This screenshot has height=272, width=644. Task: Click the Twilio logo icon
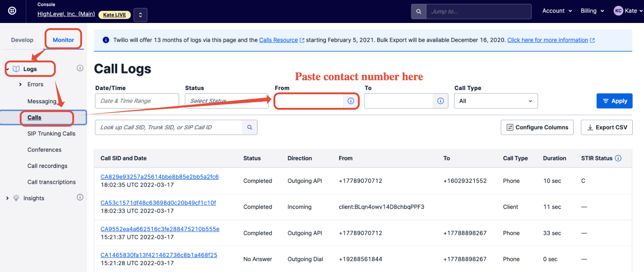(x=12, y=11)
